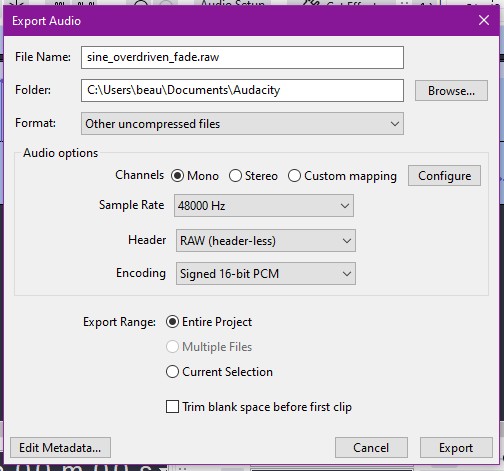Click the File Name label
504x471 pixels.
click(x=43, y=57)
